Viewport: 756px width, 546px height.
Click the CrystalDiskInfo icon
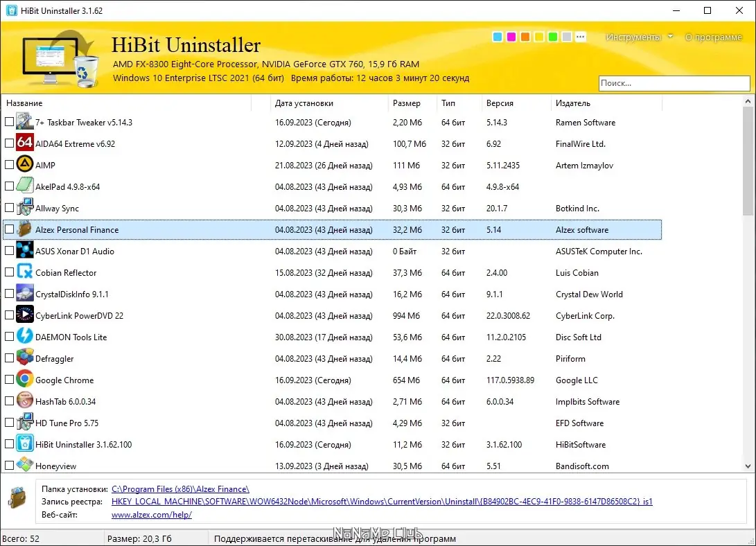click(x=24, y=294)
